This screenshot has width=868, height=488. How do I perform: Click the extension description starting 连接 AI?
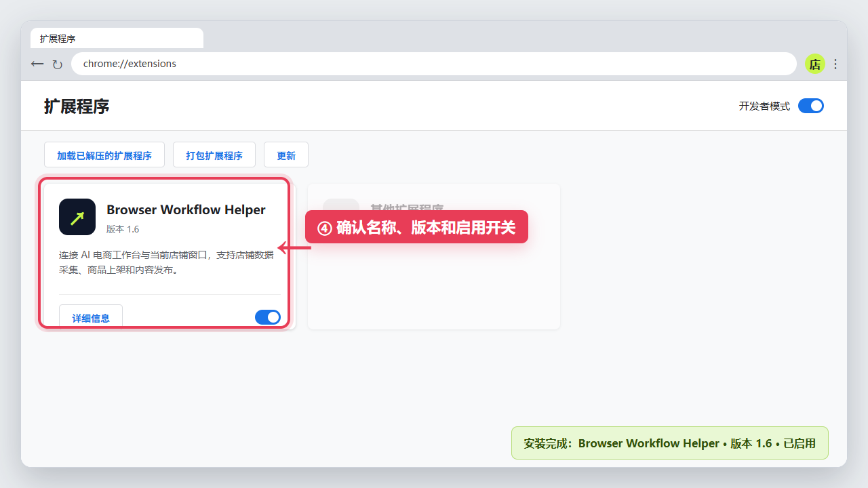coord(167,262)
